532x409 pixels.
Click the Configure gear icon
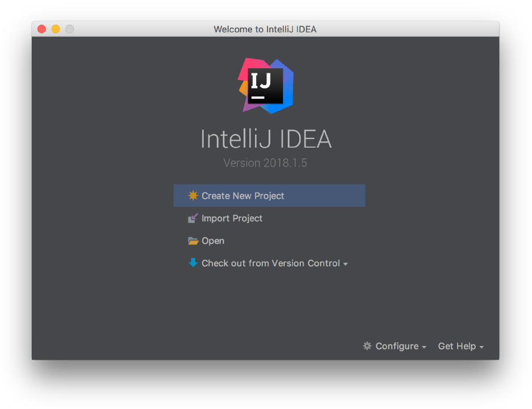[x=367, y=346]
